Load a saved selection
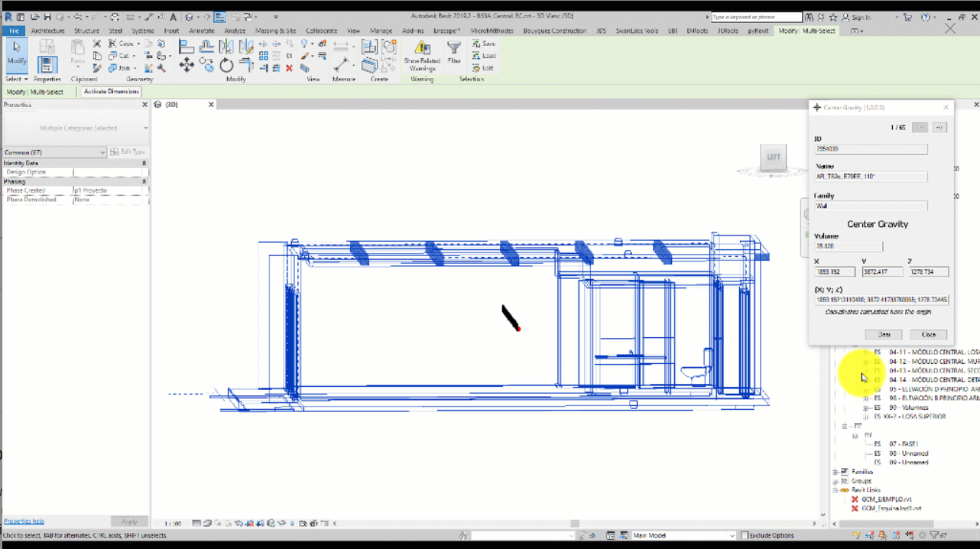The image size is (980, 549). 483,56
